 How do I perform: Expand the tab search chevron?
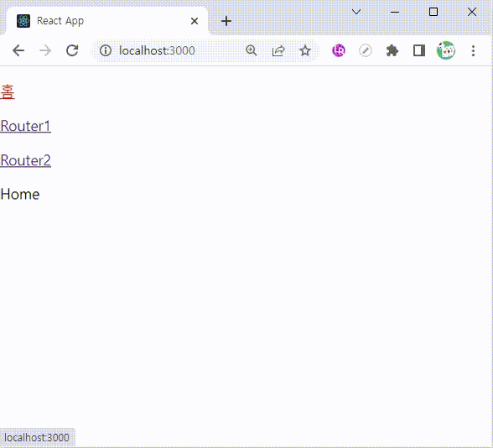click(x=356, y=12)
